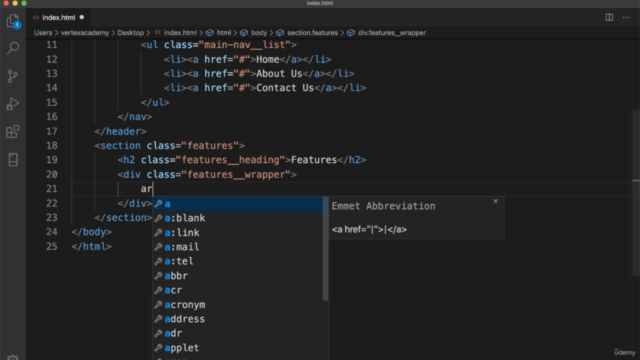
Task: Click the editor vertical scrollbar
Action: 636,194
